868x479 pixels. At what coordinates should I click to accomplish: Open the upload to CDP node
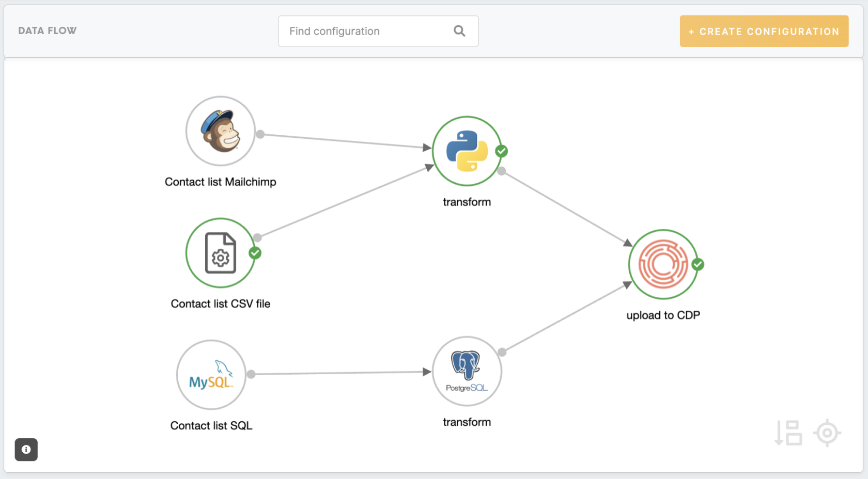point(663,264)
